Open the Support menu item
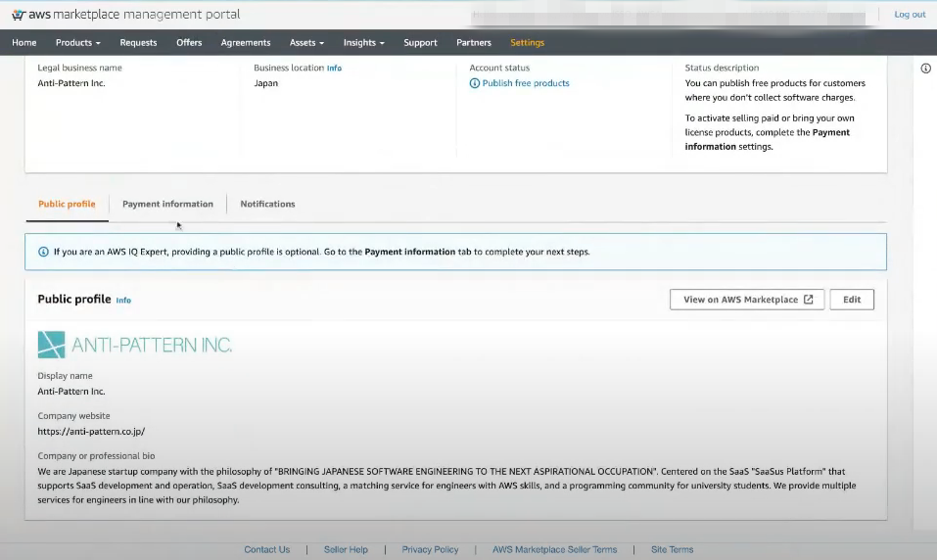The image size is (937, 560). (x=420, y=42)
